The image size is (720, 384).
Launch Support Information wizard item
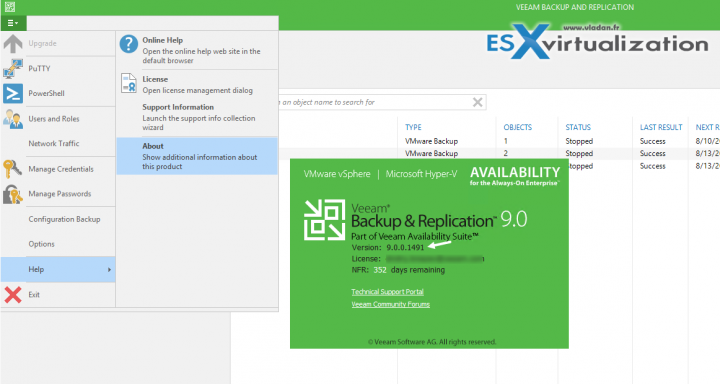197,117
